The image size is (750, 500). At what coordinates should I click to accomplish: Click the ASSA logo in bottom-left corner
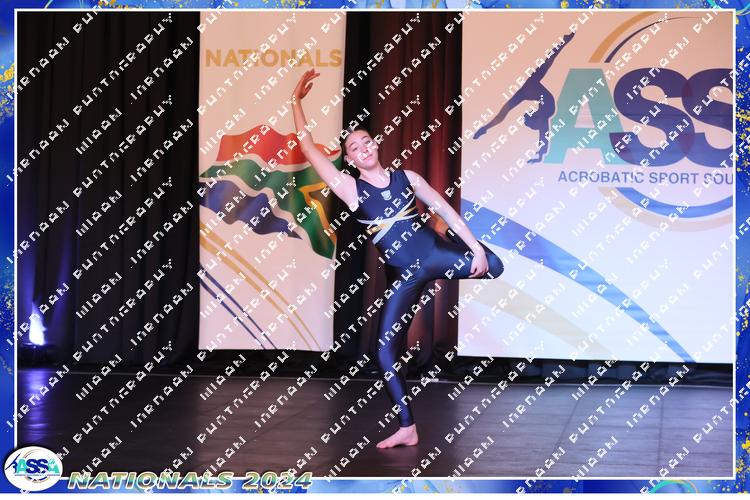[32, 468]
